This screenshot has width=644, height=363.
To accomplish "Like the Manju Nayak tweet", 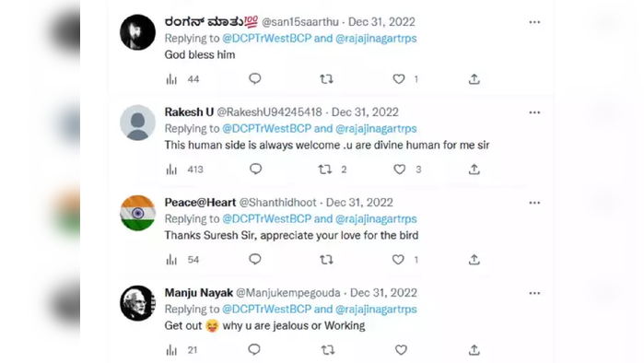I will (401, 350).
